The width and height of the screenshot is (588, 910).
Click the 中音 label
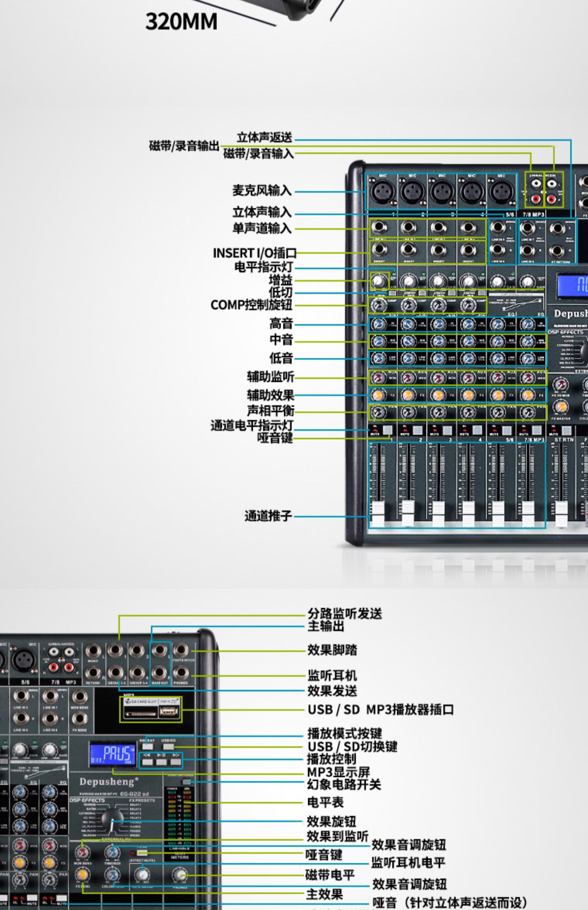(281, 340)
